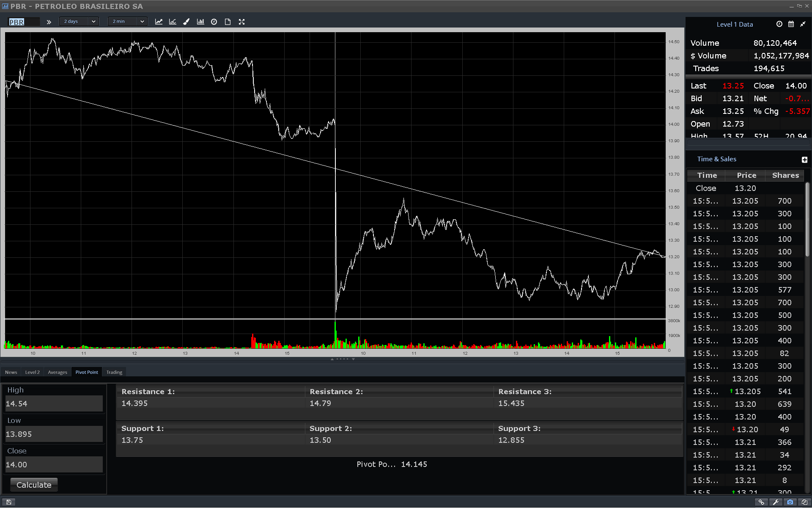Collapse the Level 1 Data panel
Screen dimensions: 812x508
click(803, 24)
